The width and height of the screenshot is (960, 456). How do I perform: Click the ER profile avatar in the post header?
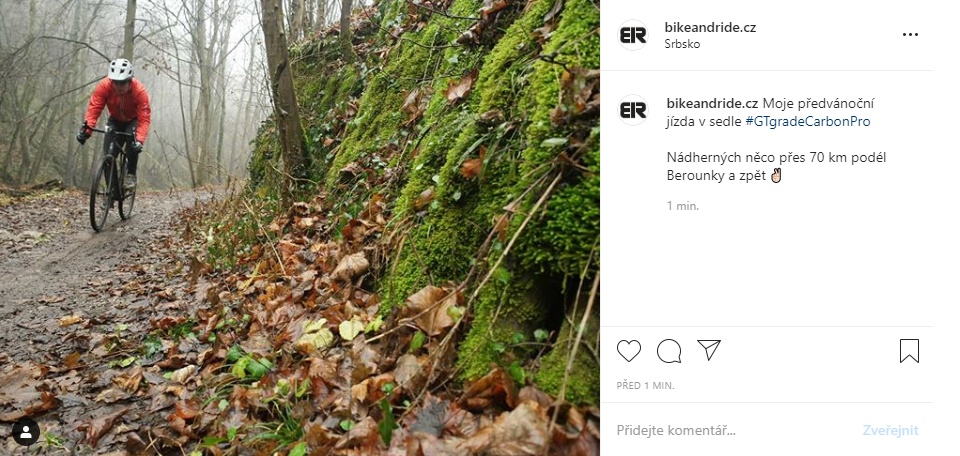(633, 35)
